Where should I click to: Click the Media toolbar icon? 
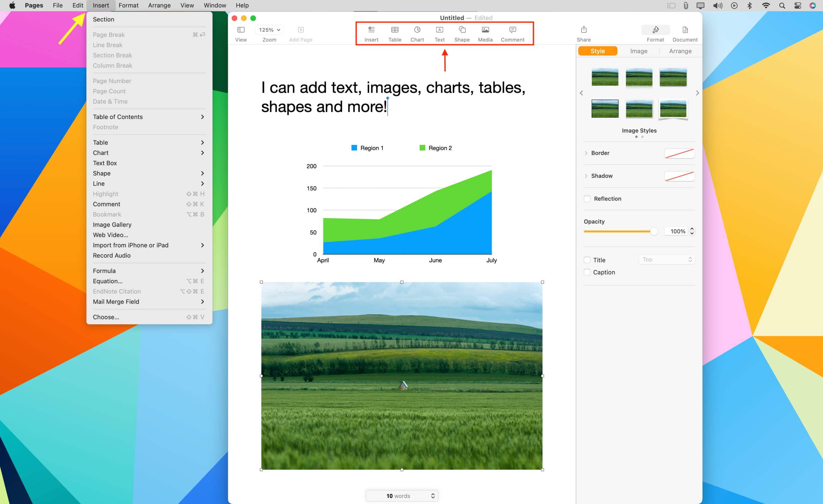click(x=485, y=30)
